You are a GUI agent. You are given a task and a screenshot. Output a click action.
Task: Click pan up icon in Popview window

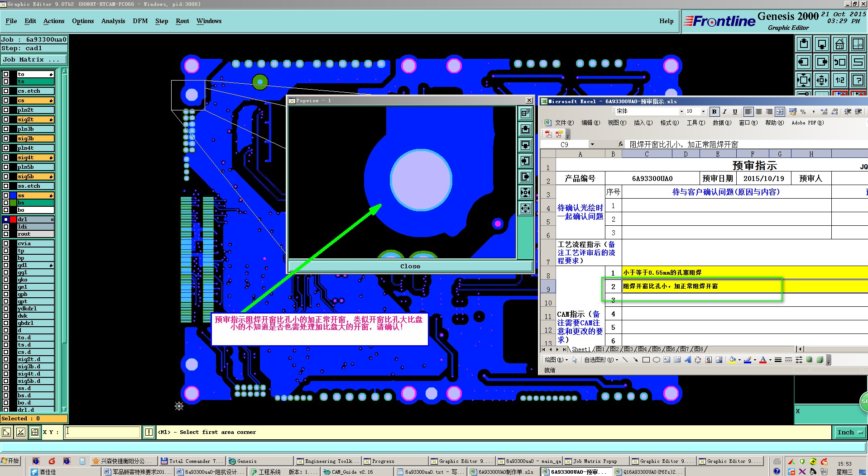click(x=525, y=129)
